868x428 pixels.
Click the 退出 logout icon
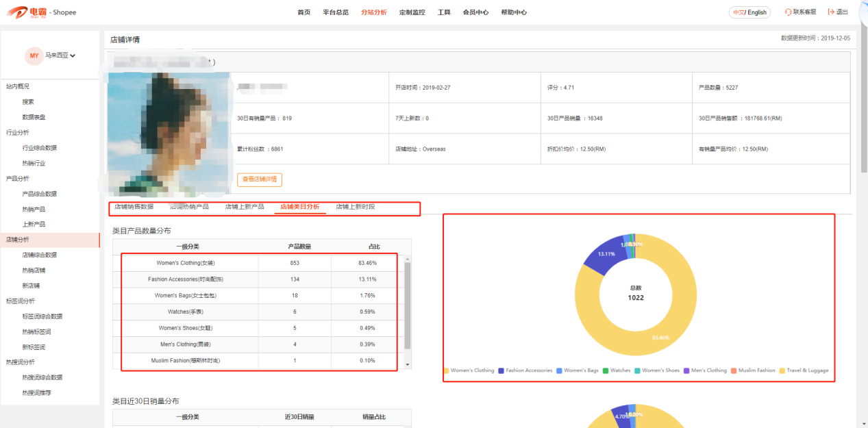point(831,12)
